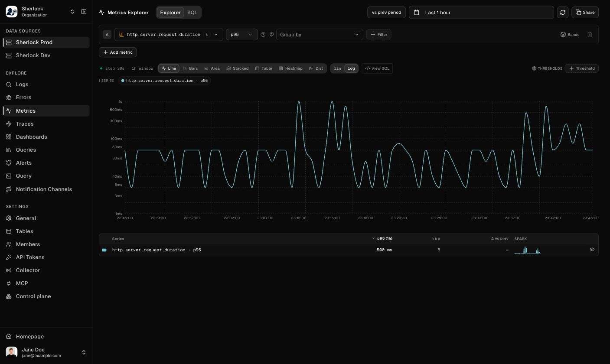Delete metric A with trash icon
Image resolution: width=610 pixels, height=364 pixels.
[x=590, y=35]
